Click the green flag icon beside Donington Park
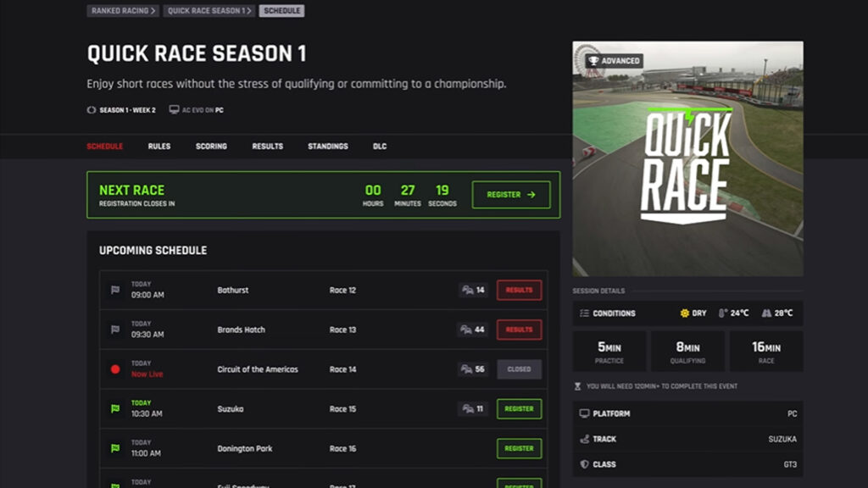868x488 pixels. click(115, 448)
